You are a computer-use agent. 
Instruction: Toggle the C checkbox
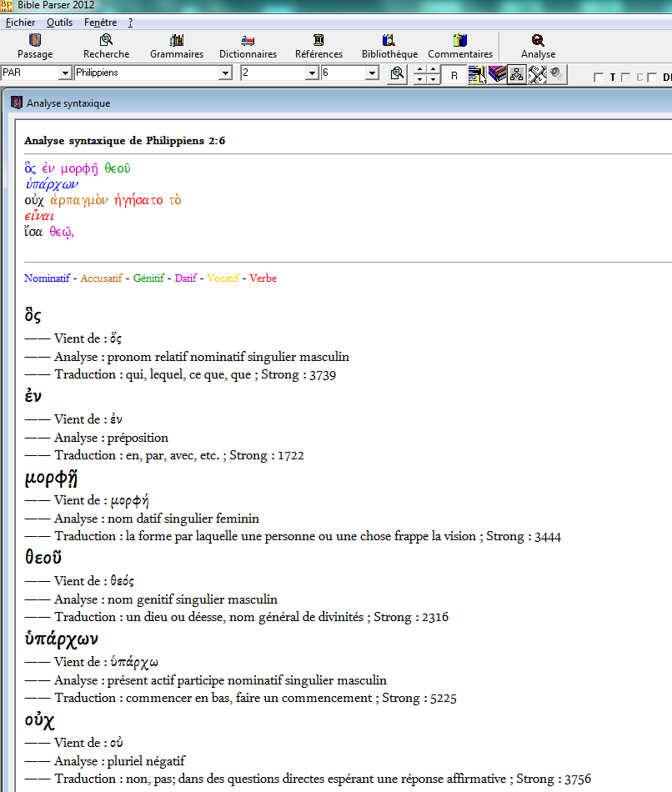pyautogui.click(x=625, y=78)
